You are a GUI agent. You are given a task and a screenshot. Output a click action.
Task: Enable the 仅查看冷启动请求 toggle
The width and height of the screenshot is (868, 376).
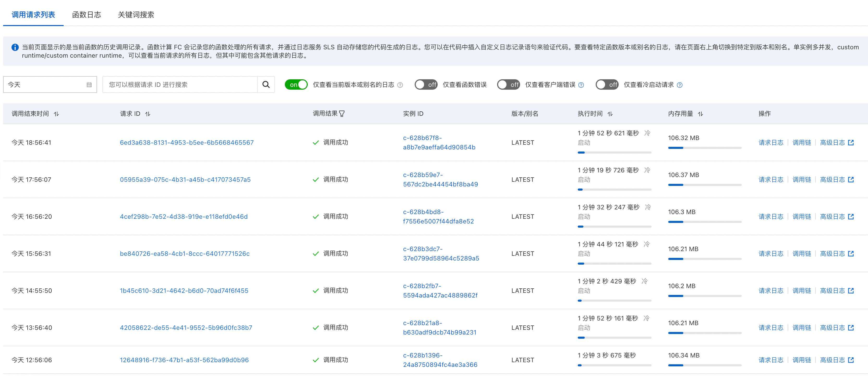(x=607, y=84)
